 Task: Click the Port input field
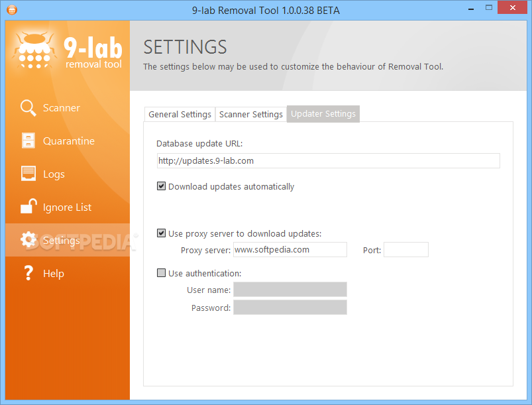click(406, 249)
